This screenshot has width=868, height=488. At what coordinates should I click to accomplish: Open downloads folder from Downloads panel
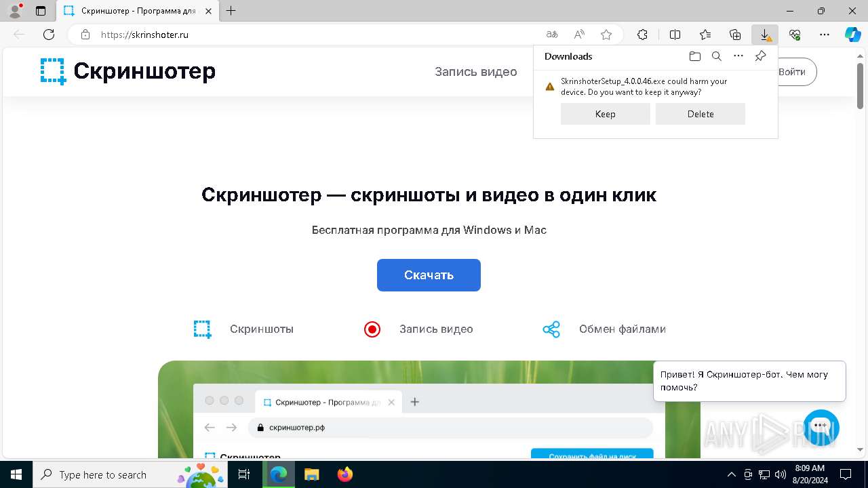[694, 56]
